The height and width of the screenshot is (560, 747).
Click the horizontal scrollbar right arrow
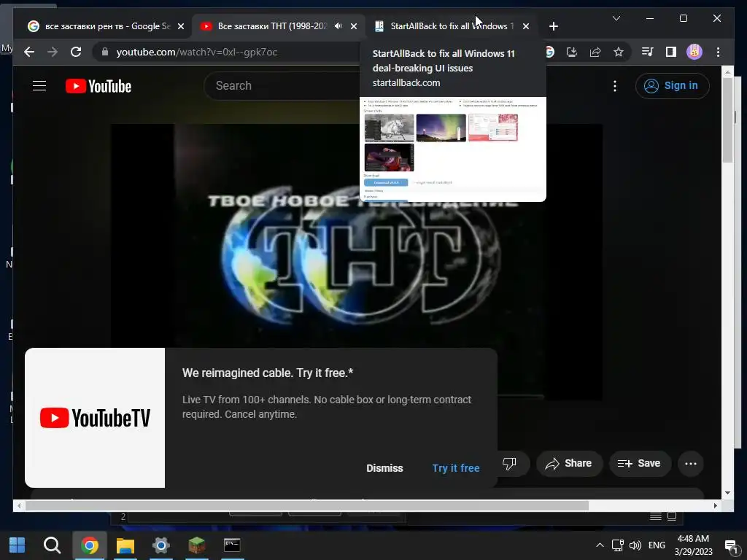[x=715, y=506]
